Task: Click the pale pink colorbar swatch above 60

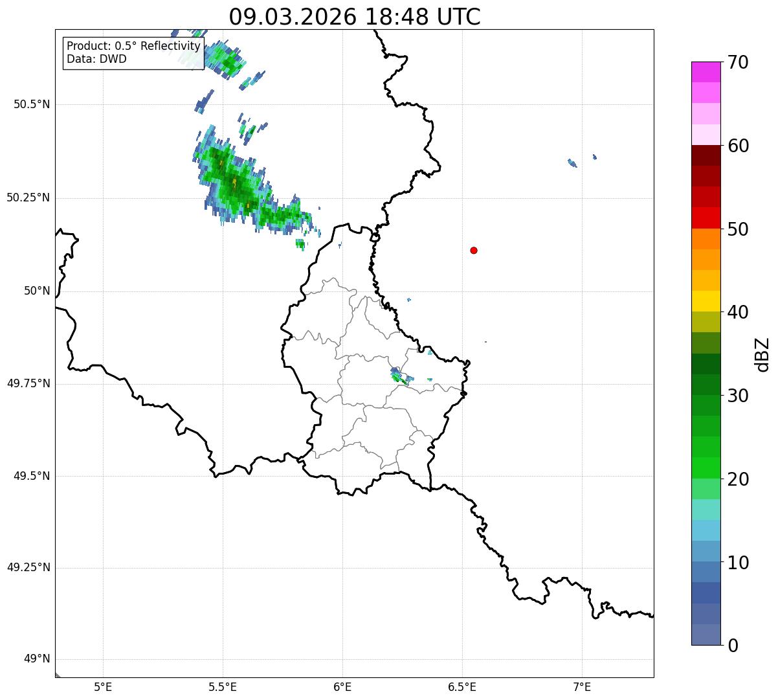Action: click(706, 135)
